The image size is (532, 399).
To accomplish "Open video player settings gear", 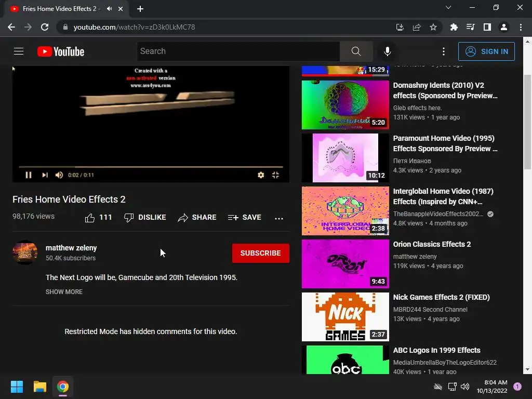I will (x=261, y=175).
